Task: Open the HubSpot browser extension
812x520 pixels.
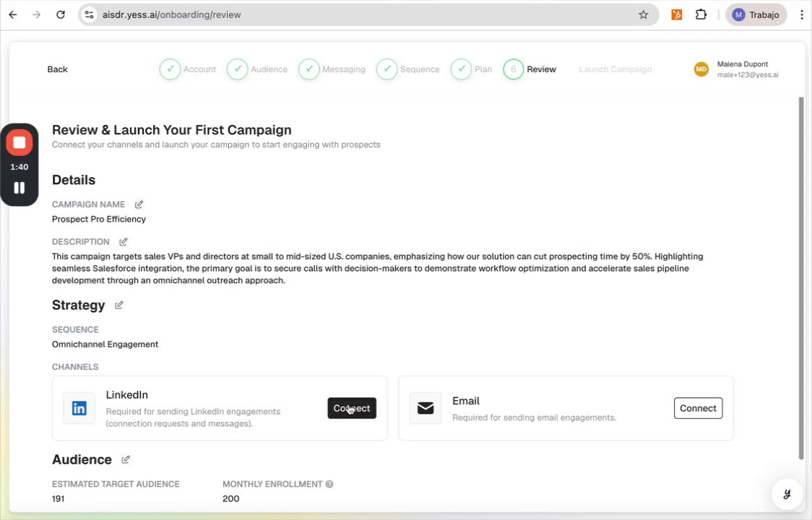Action: pyautogui.click(x=677, y=14)
